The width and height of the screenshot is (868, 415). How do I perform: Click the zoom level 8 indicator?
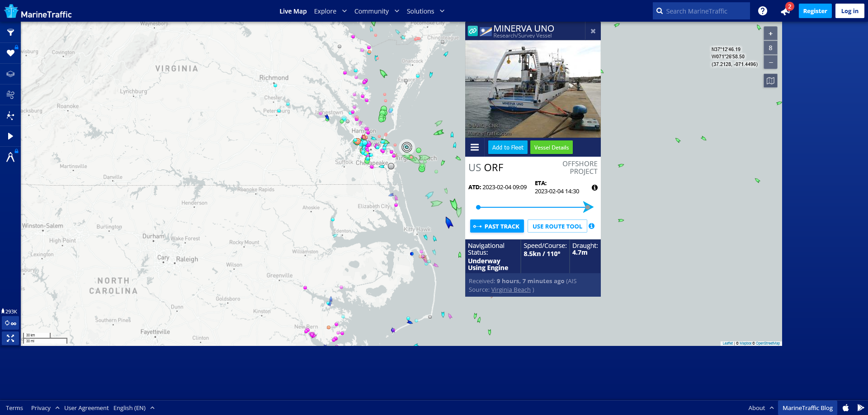point(770,48)
